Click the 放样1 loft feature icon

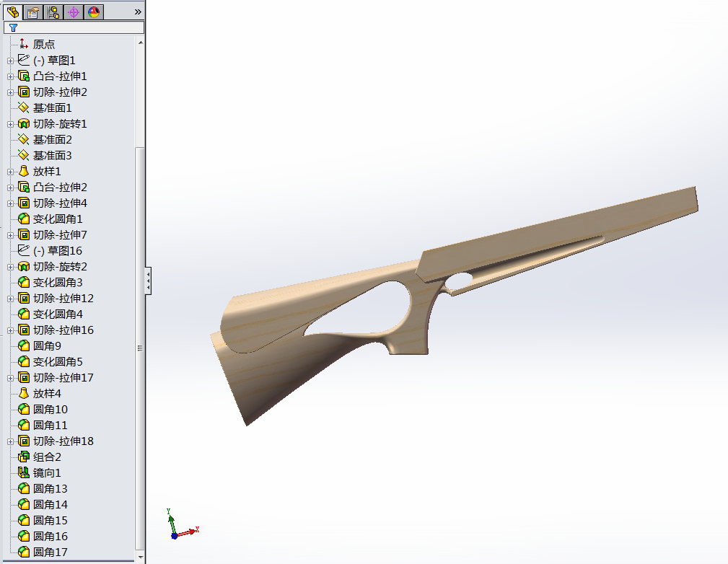[x=23, y=171]
